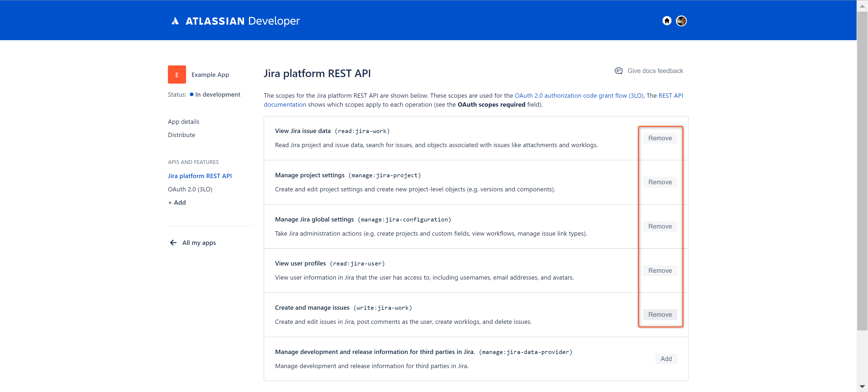868x392 pixels.
Task: Click + Add under APIs and Features
Action: click(x=177, y=203)
